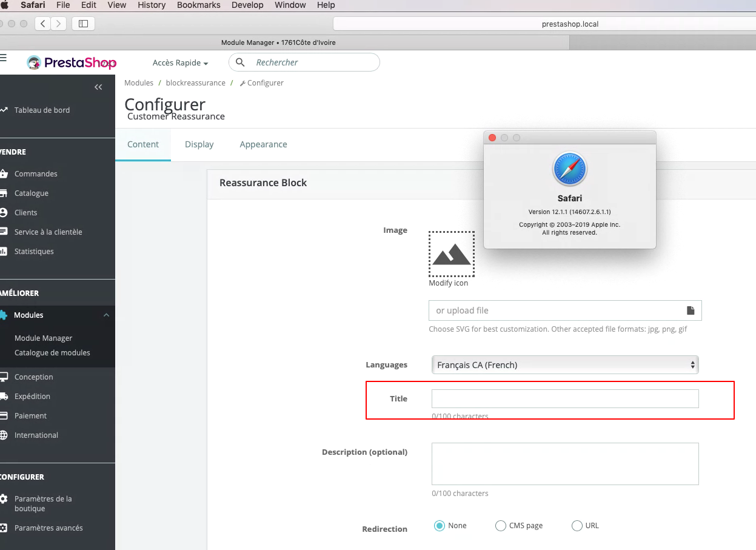
Task: Open the Accès Rapide menu
Action: (x=179, y=62)
